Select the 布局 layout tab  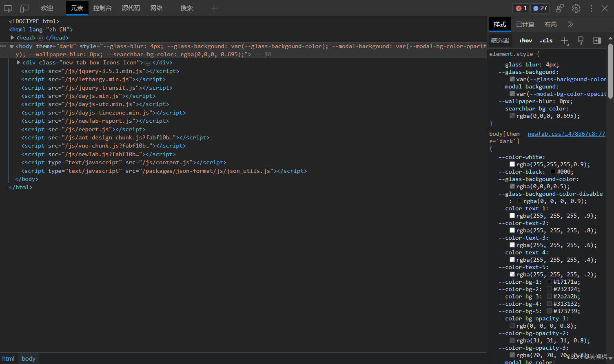551,24
